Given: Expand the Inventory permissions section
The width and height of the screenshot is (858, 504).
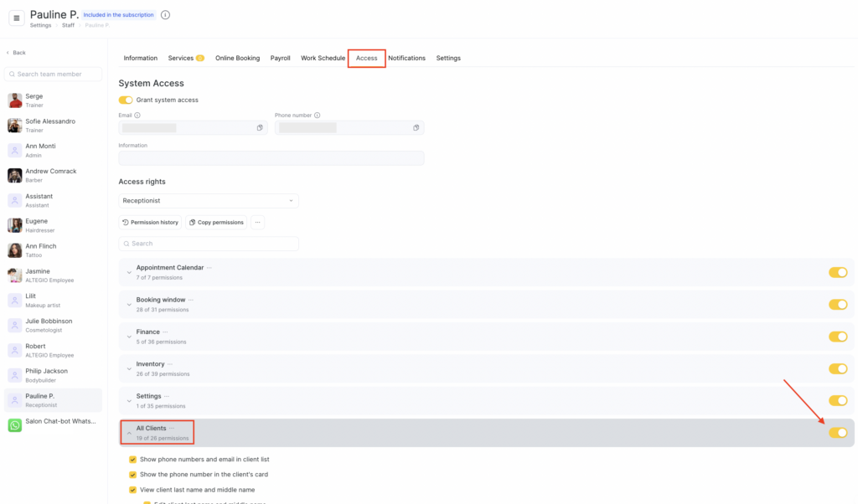Looking at the screenshot, I should click(129, 369).
